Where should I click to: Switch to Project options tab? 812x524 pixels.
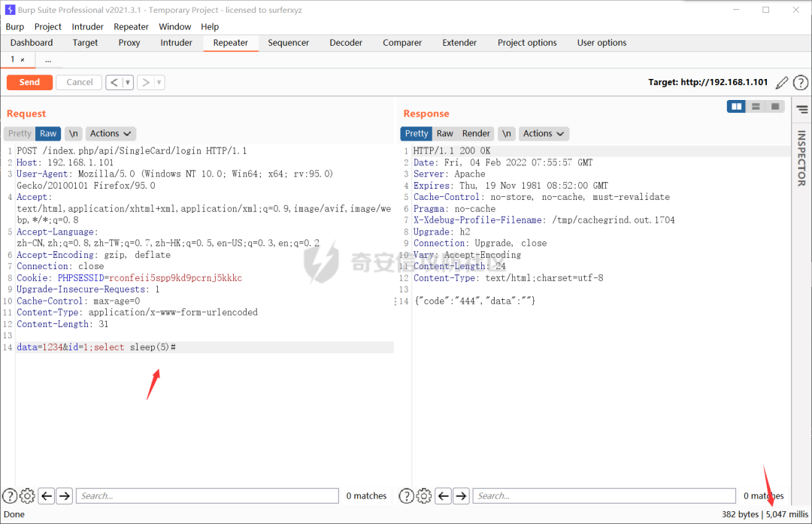pos(527,43)
